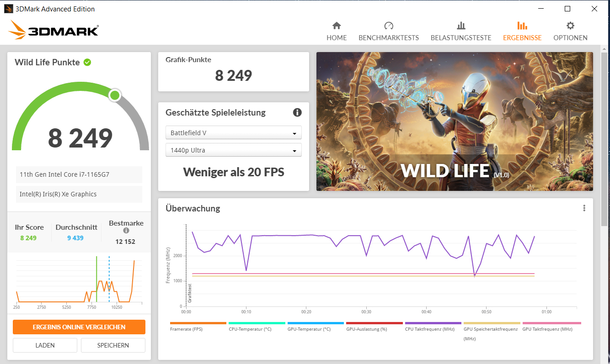Click the Wild Life artwork thumbnail
This screenshot has height=364, width=610.
(455, 121)
